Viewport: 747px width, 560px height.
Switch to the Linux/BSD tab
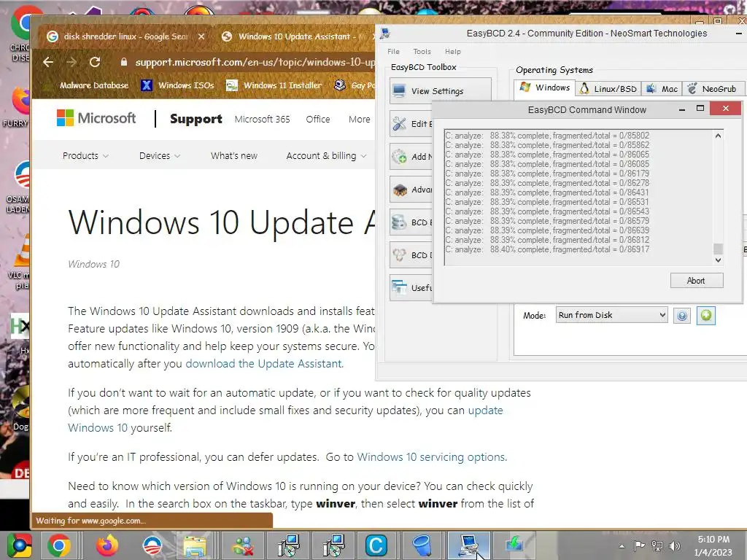point(608,88)
